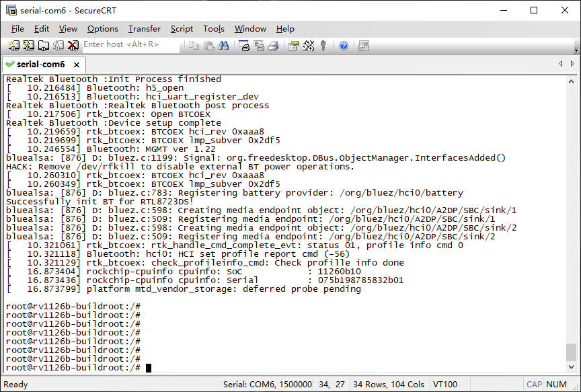The image size is (581, 392).
Task: Open the Help menu
Action: coord(285,29)
